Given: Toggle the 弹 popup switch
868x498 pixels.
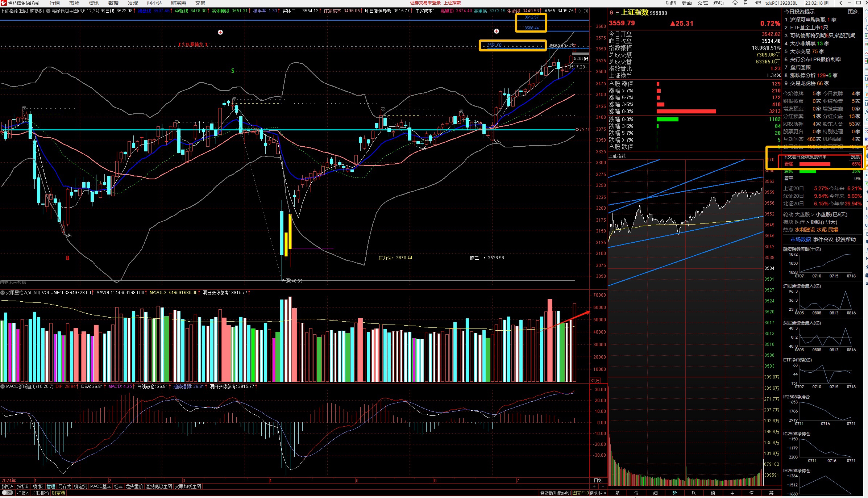Looking at the screenshot, I should (7, 493).
